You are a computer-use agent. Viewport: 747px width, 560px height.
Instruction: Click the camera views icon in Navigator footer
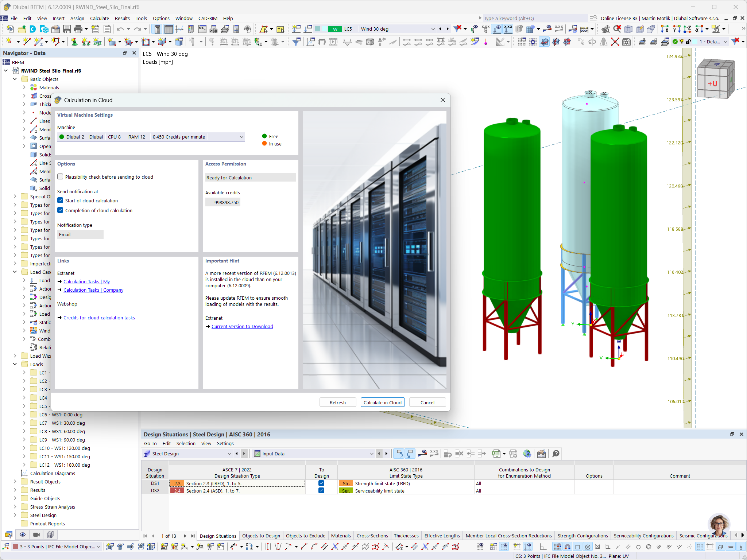point(36,534)
